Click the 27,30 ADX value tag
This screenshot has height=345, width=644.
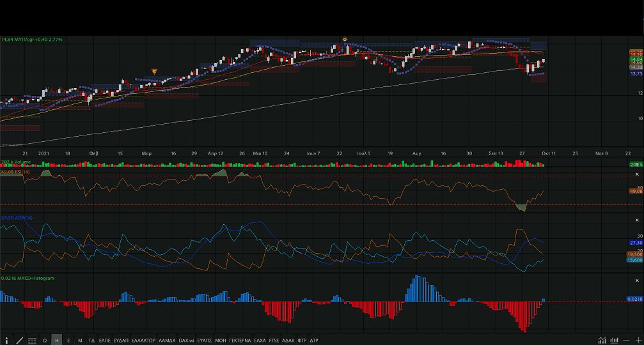636,243
